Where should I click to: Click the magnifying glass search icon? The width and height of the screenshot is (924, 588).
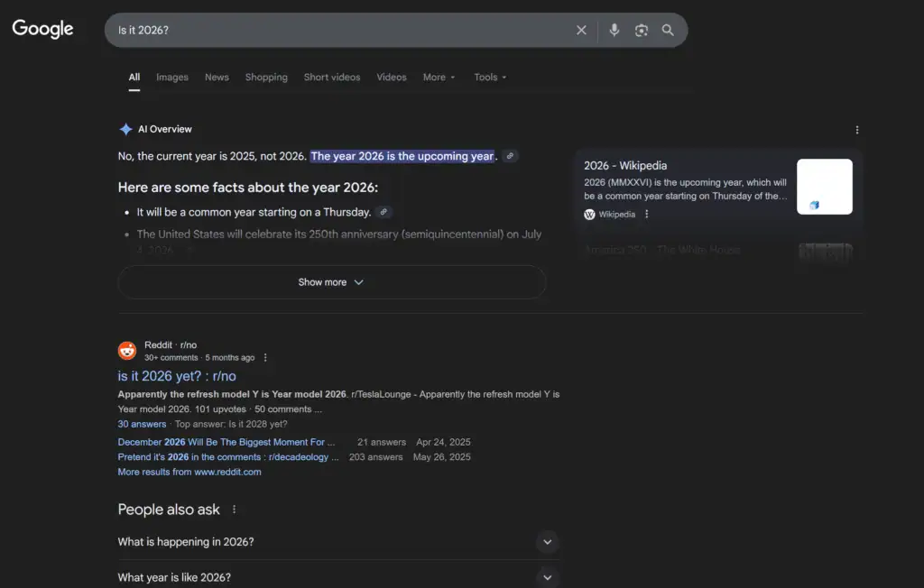pos(668,30)
